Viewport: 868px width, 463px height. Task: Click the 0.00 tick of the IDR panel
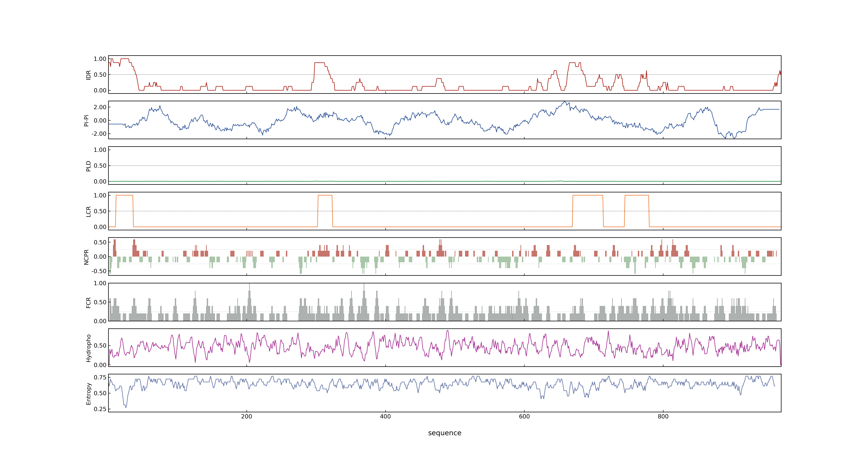click(x=100, y=90)
